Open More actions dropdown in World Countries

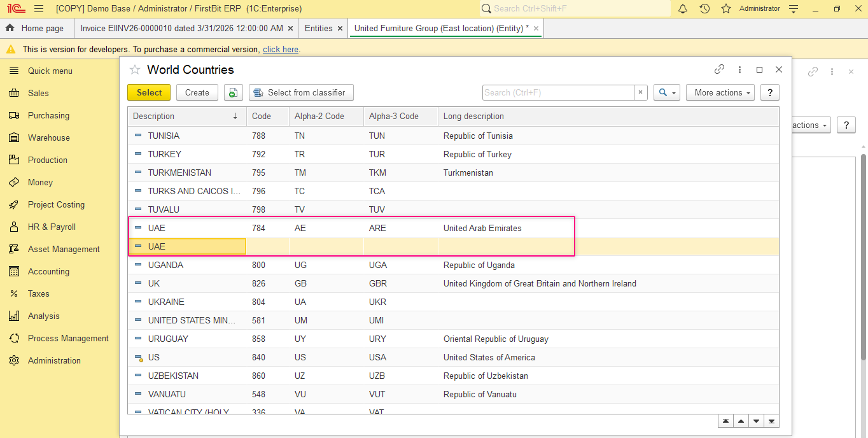(720, 92)
